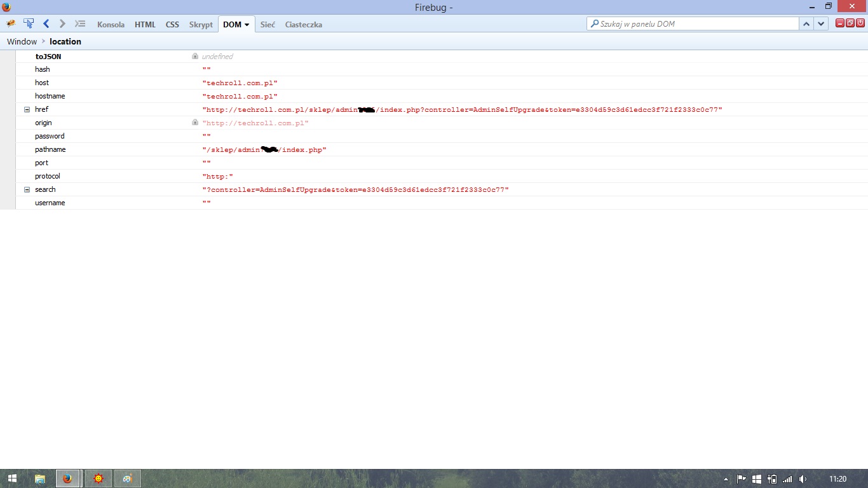The image size is (868, 488).
Task: Click the origin value "http://techroll.com.pl"
Action: point(255,123)
